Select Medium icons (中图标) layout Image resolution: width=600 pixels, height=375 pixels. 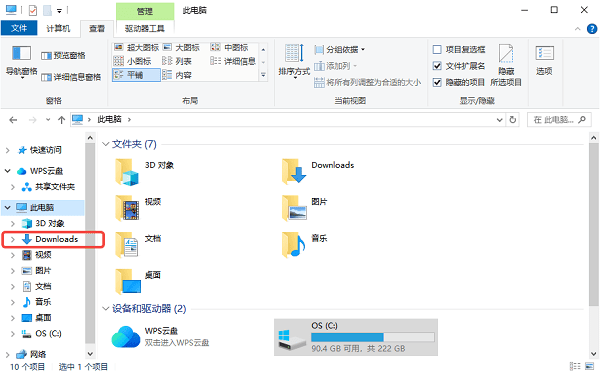230,47
